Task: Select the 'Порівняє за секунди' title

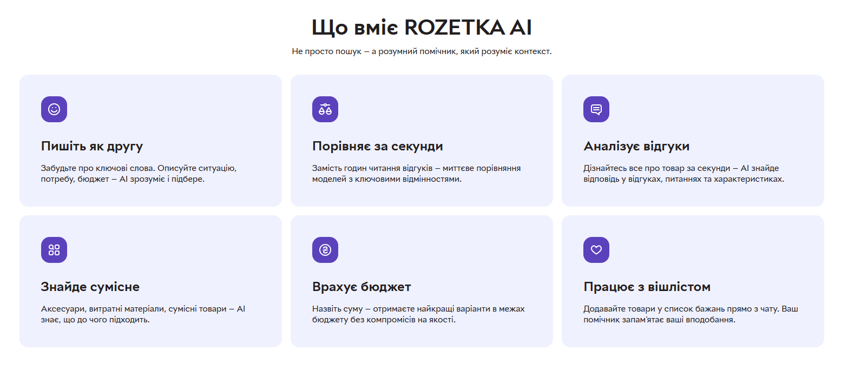Action: point(378,146)
